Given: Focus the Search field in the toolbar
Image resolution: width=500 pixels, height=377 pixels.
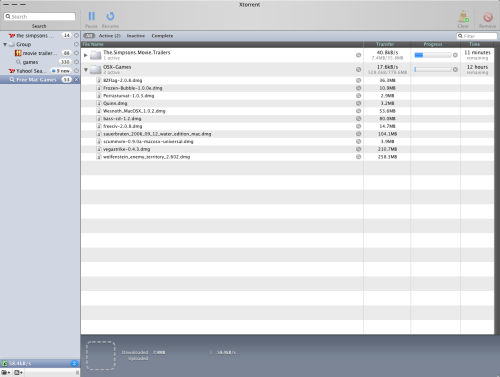Looking at the screenshot, I should click(40, 16).
